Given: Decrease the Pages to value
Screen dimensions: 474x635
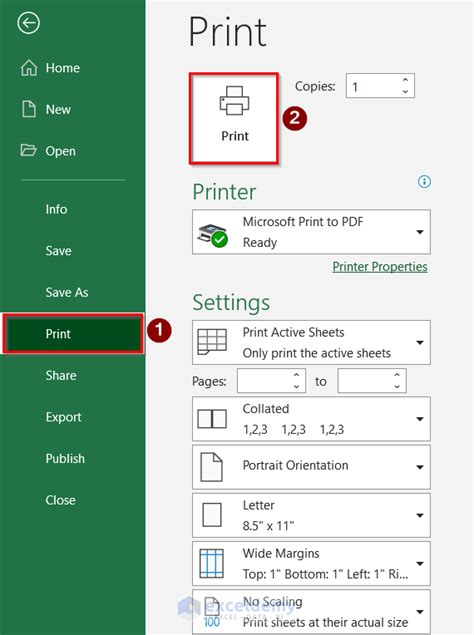Looking at the screenshot, I should coord(397,386).
